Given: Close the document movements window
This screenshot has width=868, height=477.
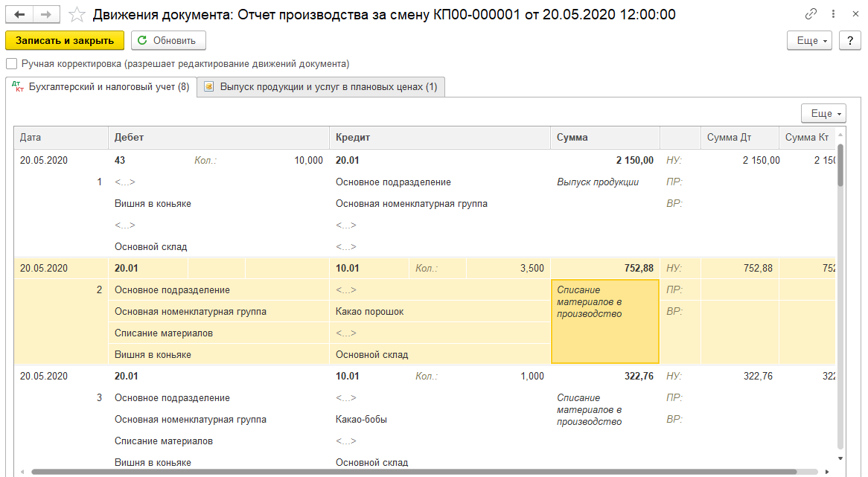Looking at the screenshot, I should pos(852,14).
